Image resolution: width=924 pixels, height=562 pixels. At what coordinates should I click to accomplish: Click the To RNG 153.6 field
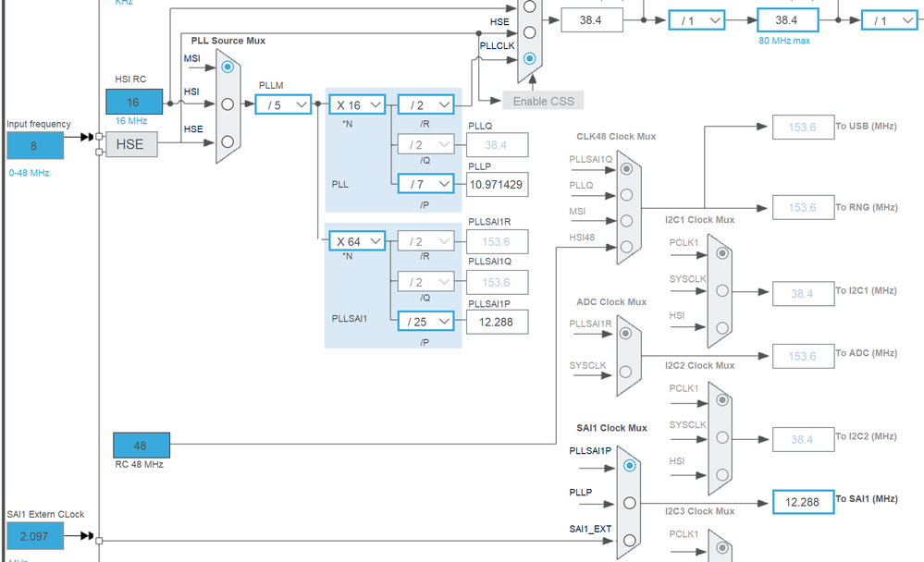[x=803, y=207]
